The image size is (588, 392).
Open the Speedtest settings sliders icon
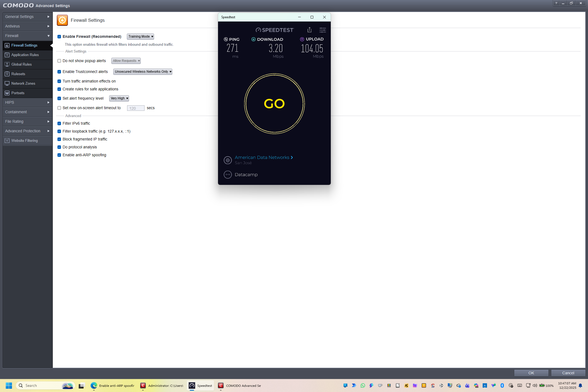pyautogui.click(x=323, y=30)
